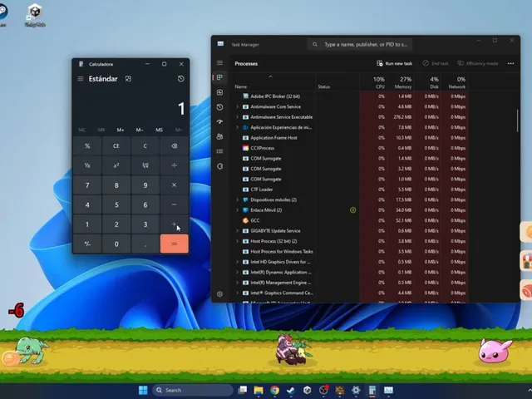The height and width of the screenshot is (399, 532).
Task: Toggle Calculator keep-on-top icon beside Estándar
Action: click(x=128, y=79)
